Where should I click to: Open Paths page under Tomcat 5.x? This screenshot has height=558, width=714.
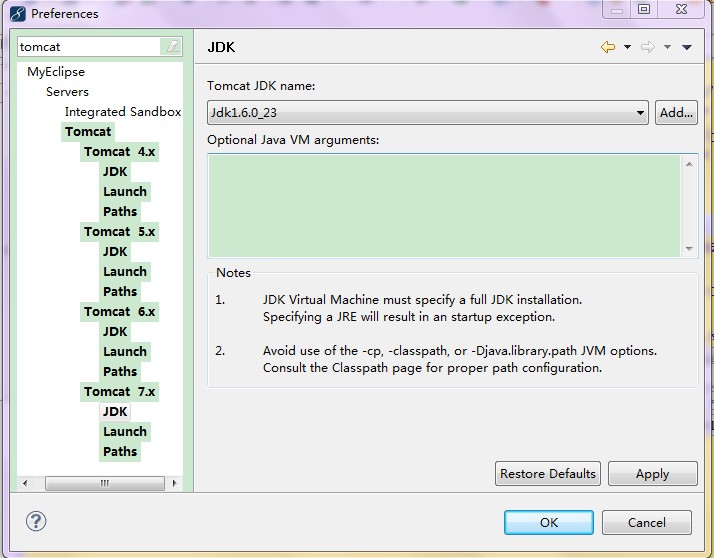coord(120,292)
